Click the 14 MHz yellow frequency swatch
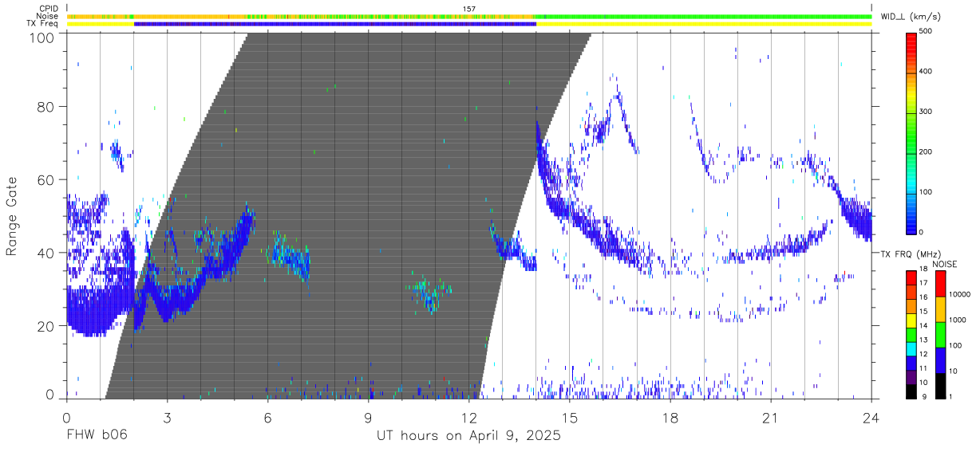The height and width of the screenshot is (452, 980). tap(912, 322)
